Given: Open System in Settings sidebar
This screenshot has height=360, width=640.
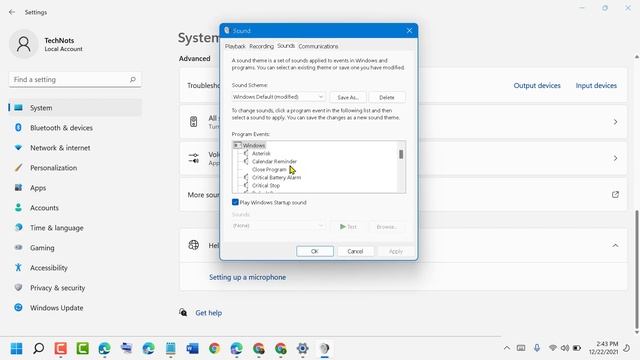Looking at the screenshot, I should click(x=75, y=108).
